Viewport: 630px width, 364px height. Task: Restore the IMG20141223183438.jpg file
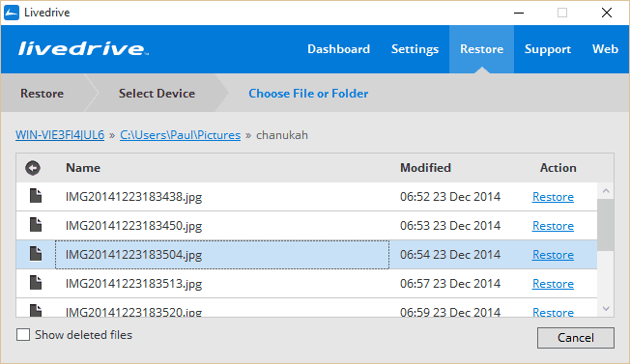pyautogui.click(x=553, y=197)
